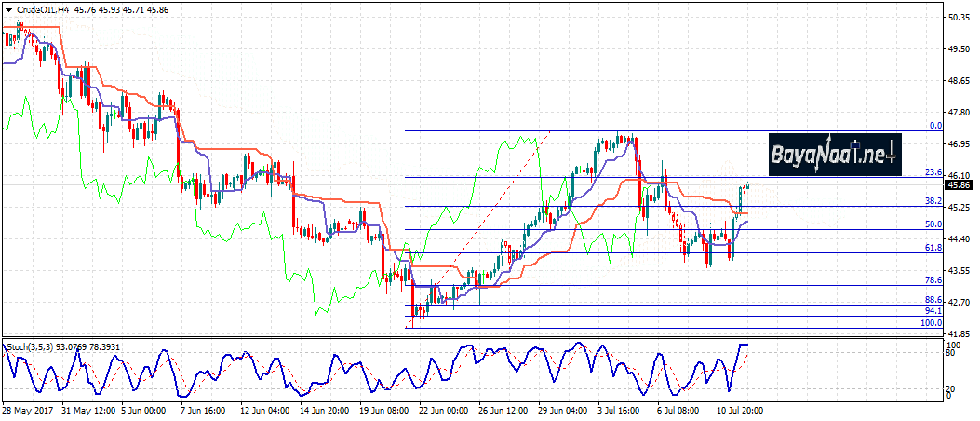This screenshot has height=421, width=980.
Task: Click the CrudeOIL,H4 chart title
Action: tap(42, 10)
